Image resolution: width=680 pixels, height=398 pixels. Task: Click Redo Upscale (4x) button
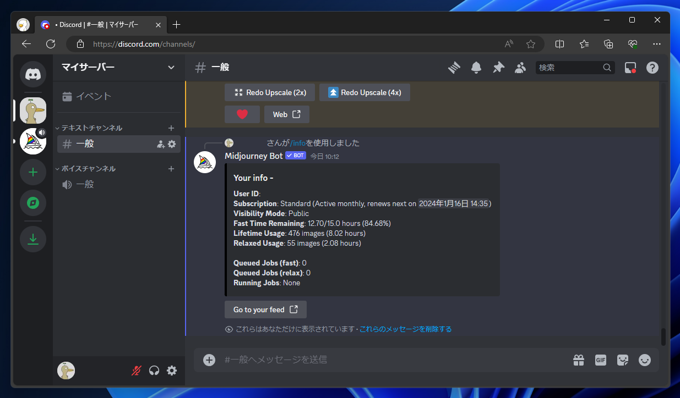point(365,92)
